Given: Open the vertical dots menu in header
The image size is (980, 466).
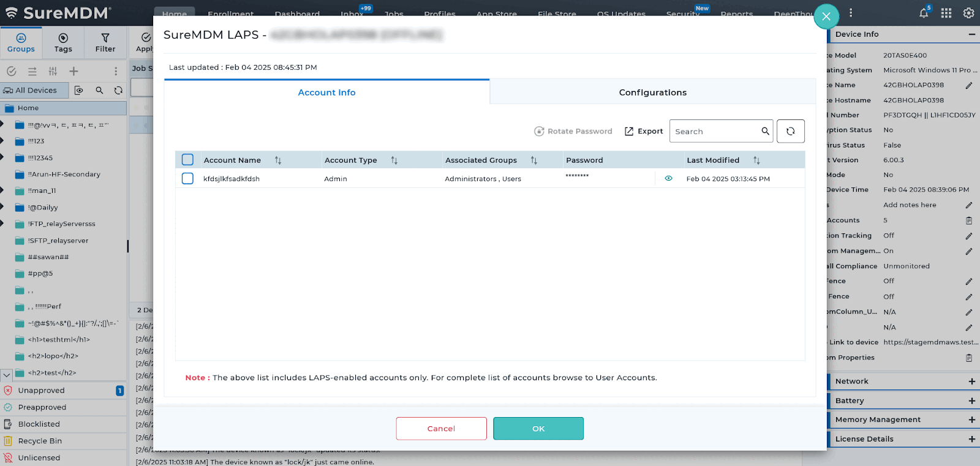Looking at the screenshot, I should (x=851, y=13).
